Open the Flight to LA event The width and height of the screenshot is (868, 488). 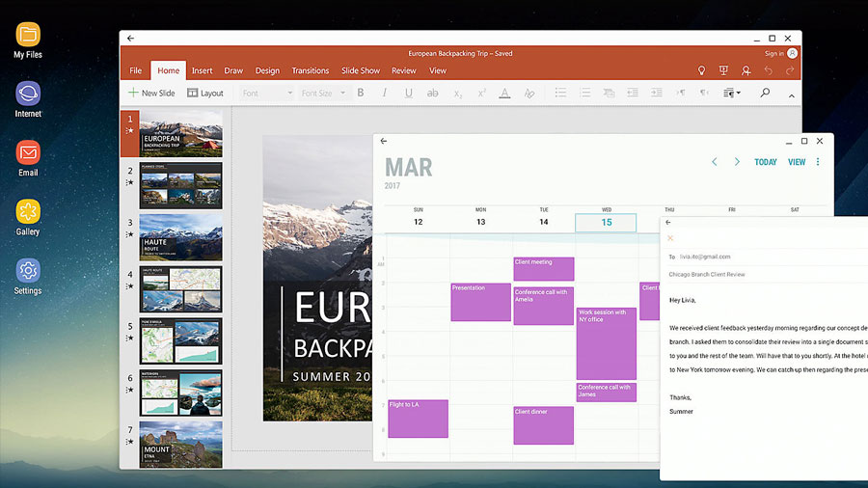click(x=418, y=419)
